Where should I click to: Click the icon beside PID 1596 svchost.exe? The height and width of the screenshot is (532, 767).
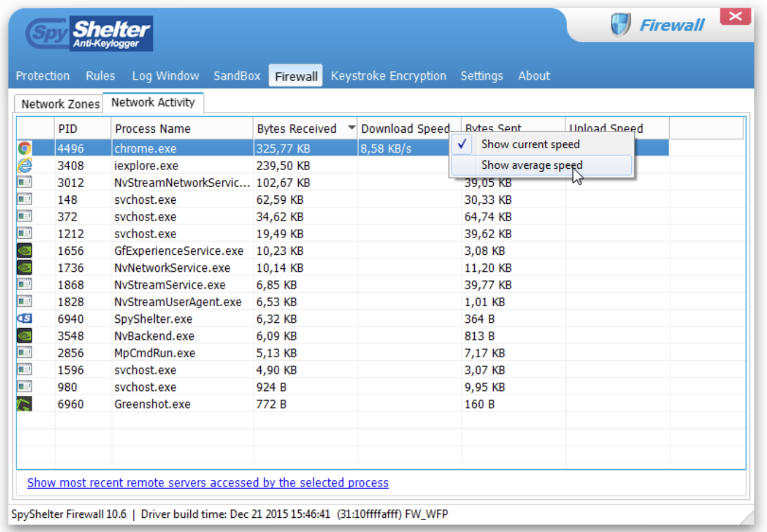(24, 370)
